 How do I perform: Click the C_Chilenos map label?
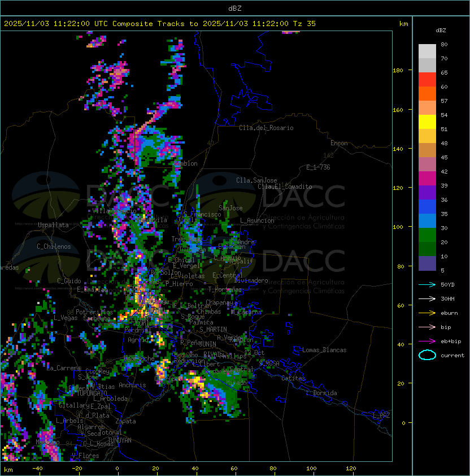(x=54, y=246)
